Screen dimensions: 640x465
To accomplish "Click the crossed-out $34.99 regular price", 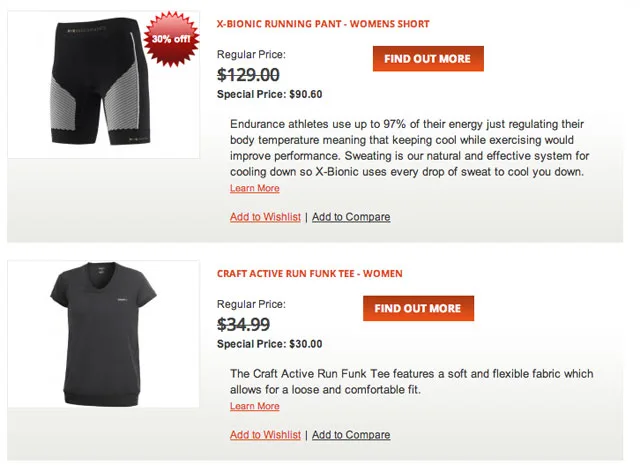I will (244, 324).
